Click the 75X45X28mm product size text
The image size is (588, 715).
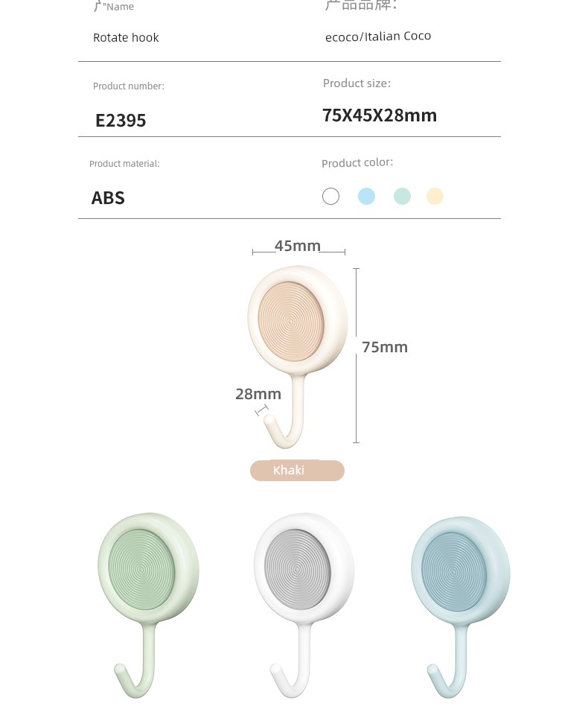point(380,115)
